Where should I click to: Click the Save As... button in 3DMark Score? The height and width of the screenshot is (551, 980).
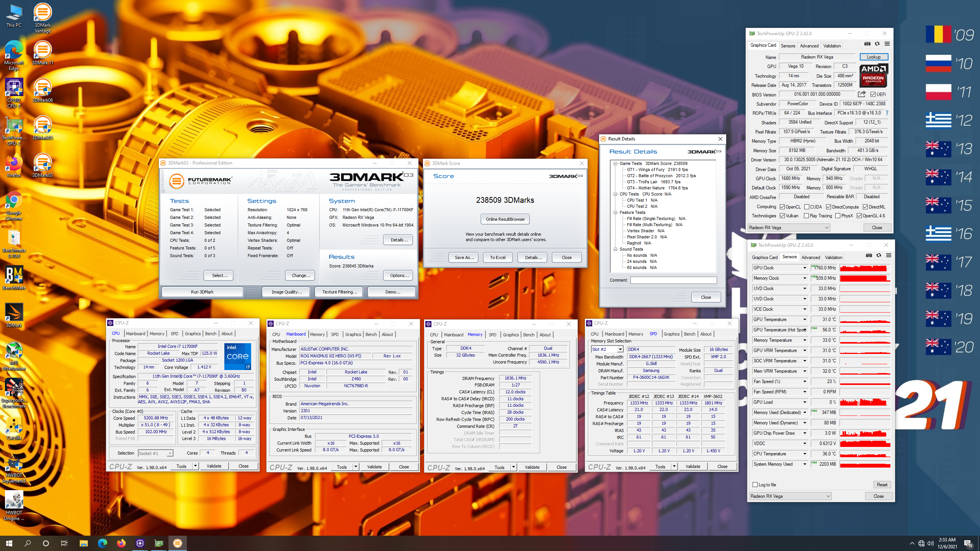464,258
